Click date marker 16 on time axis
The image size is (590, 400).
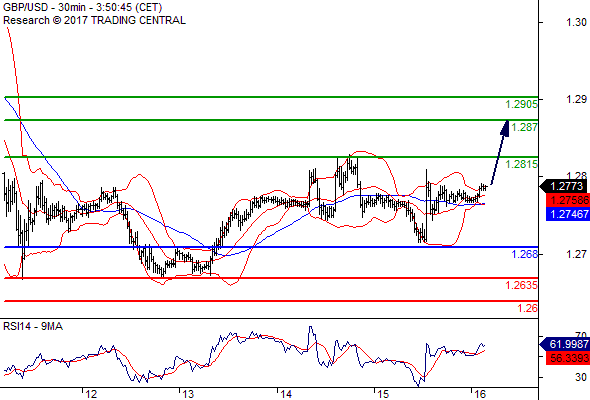click(x=479, y=394)
